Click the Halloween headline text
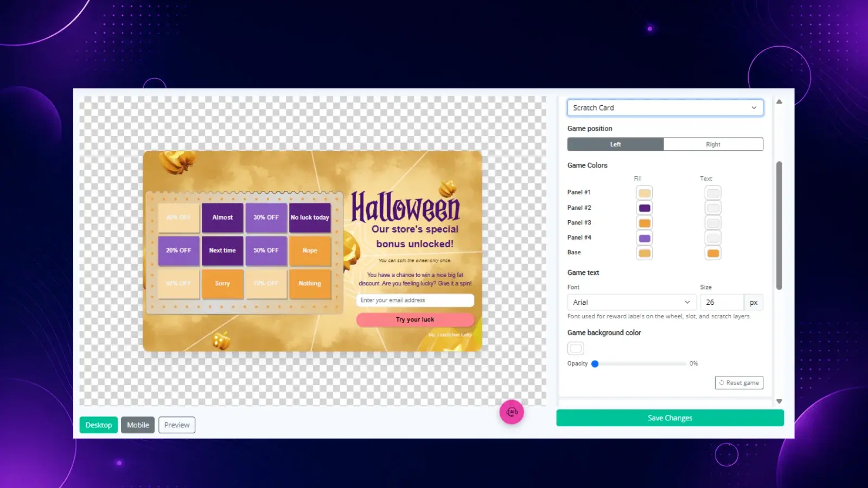 405,207
